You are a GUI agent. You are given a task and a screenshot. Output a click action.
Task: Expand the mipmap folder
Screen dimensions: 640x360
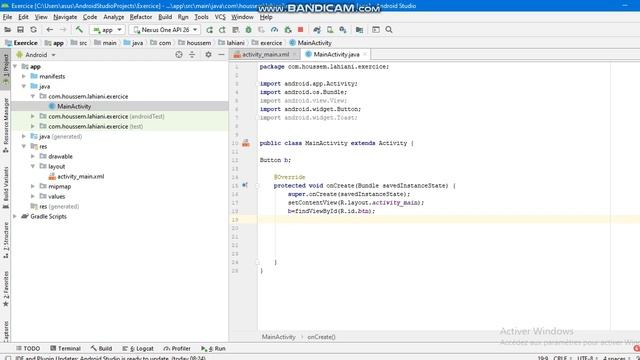click(33, 186)
